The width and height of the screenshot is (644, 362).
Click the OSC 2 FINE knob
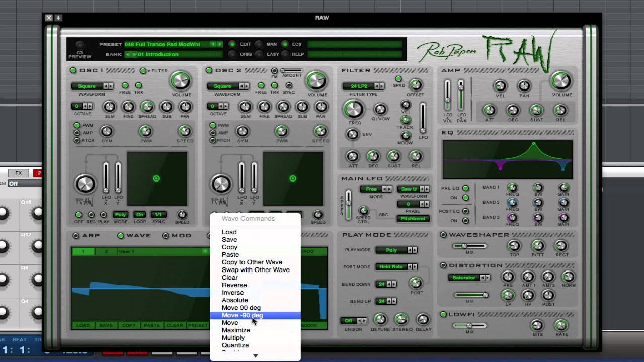point(264,107)
